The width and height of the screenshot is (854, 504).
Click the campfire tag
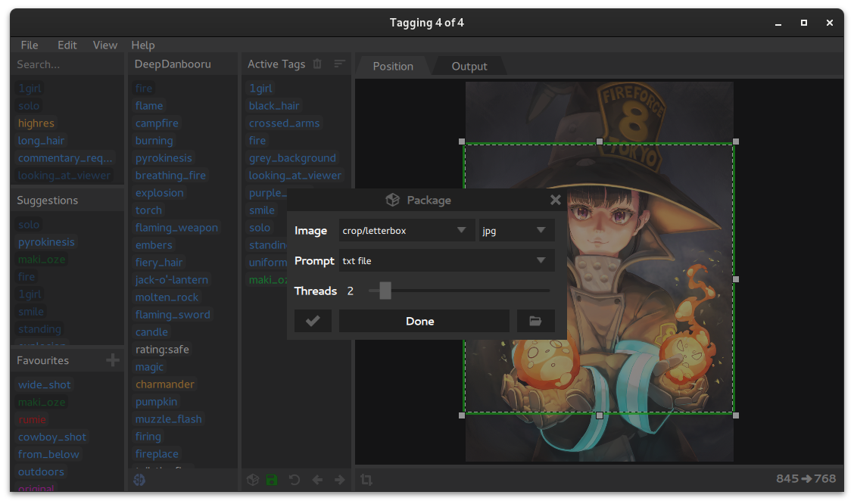pyautogui.click(x=157, y=123)
